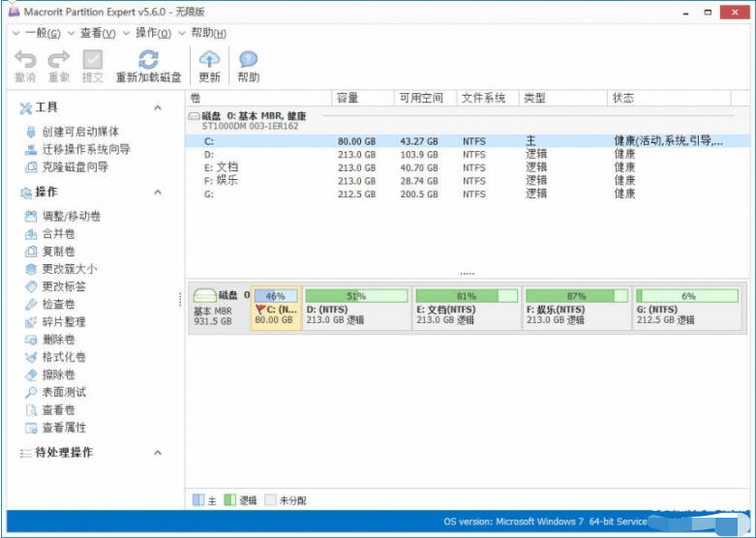Screen dimensions: 756x538
Task: Click the 文件系统 column header
Action: click(483, 98)
